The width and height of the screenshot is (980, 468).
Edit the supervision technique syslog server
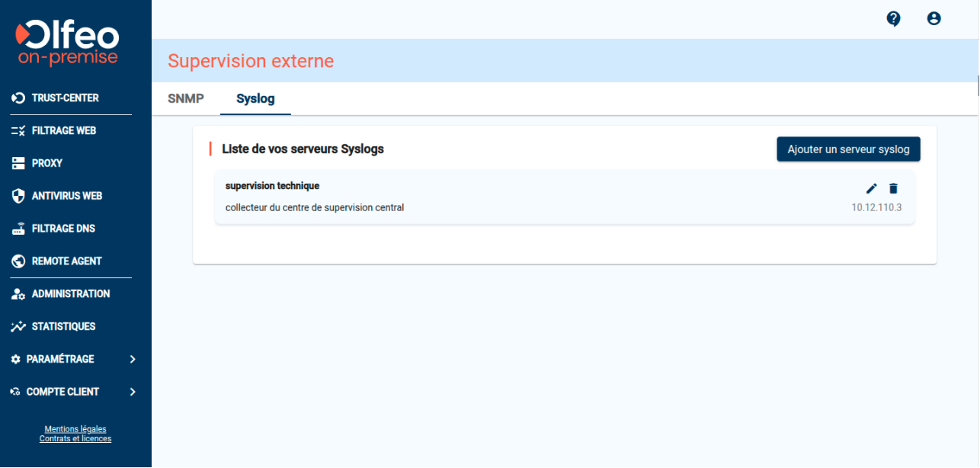[x=871, y=188]
